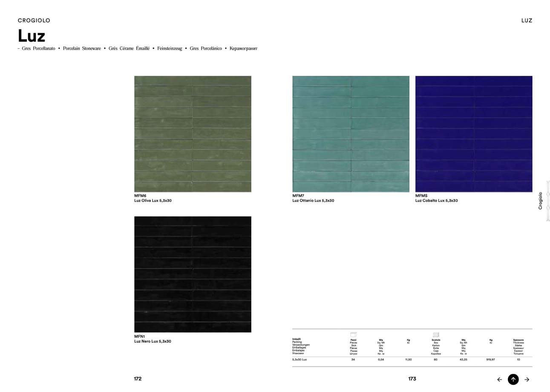Click the large Luz page title
This screenshot has width=550, height=392.
tap(32, 36)
